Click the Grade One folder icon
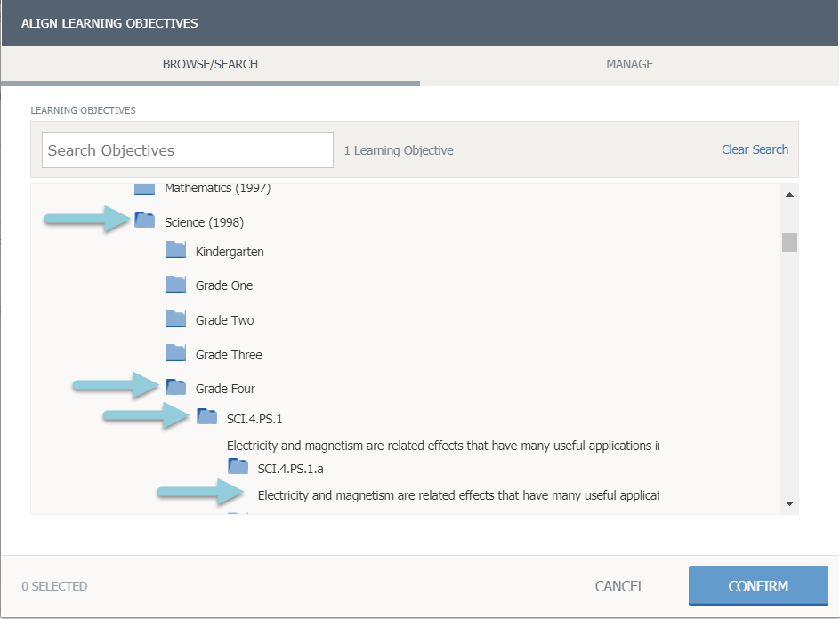 175,285
